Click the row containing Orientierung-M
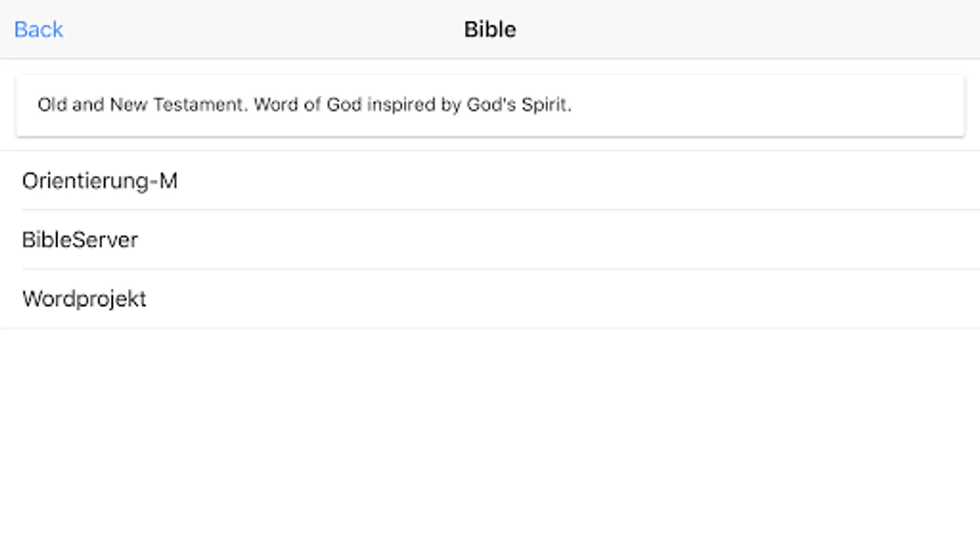Image resolution: width=980 pixels, height=551 pixels. (490, 181)
